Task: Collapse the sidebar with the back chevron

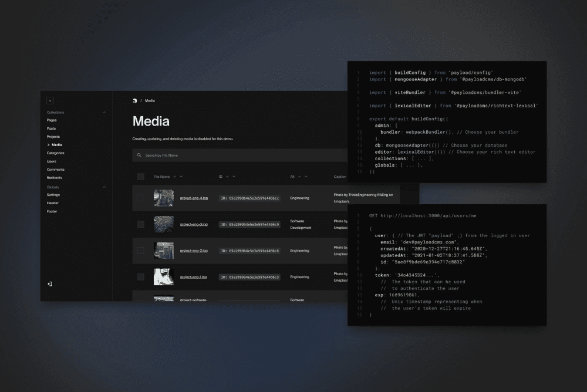Action: [50, 100]
